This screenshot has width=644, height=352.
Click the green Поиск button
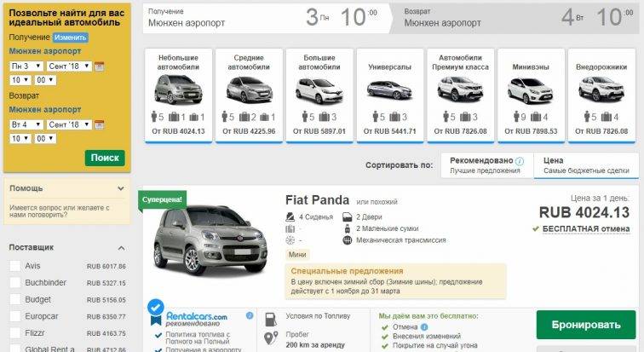(105, 158)
